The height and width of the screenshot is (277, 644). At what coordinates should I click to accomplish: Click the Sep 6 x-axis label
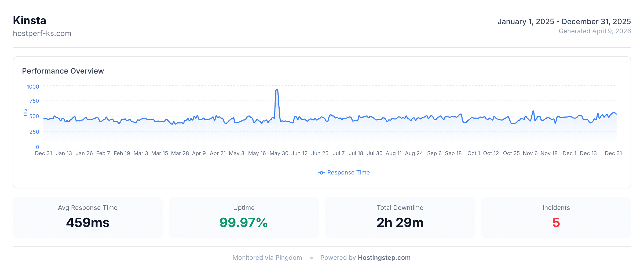pos(434,153)
